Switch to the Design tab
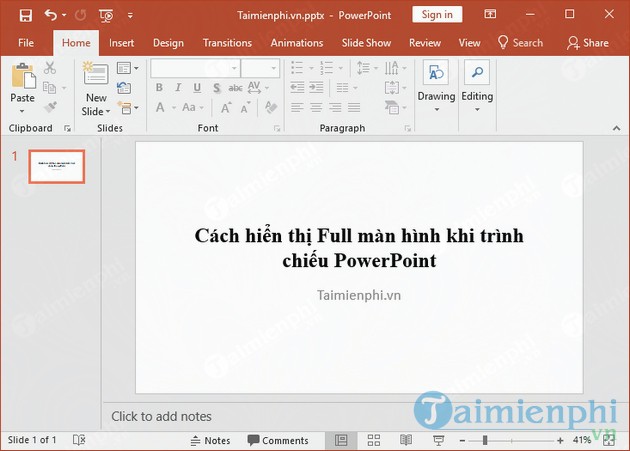630x451 pixels. coord(168,43)
